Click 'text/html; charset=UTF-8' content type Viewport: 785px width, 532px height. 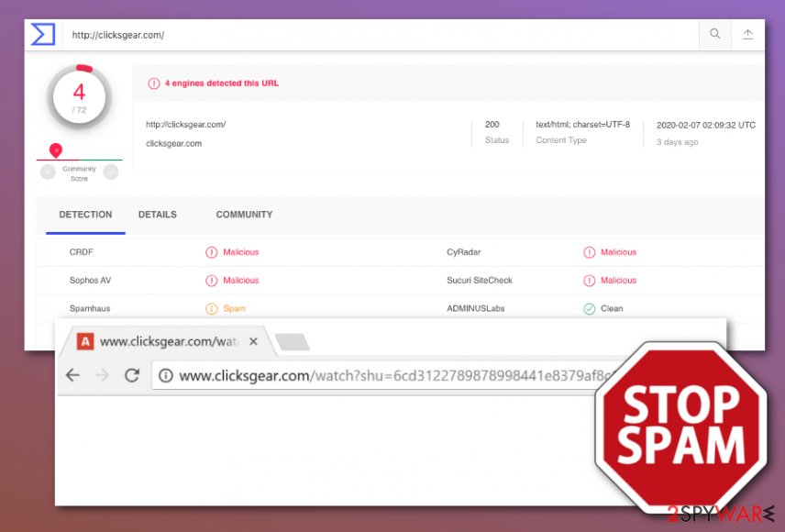(582, 124)
